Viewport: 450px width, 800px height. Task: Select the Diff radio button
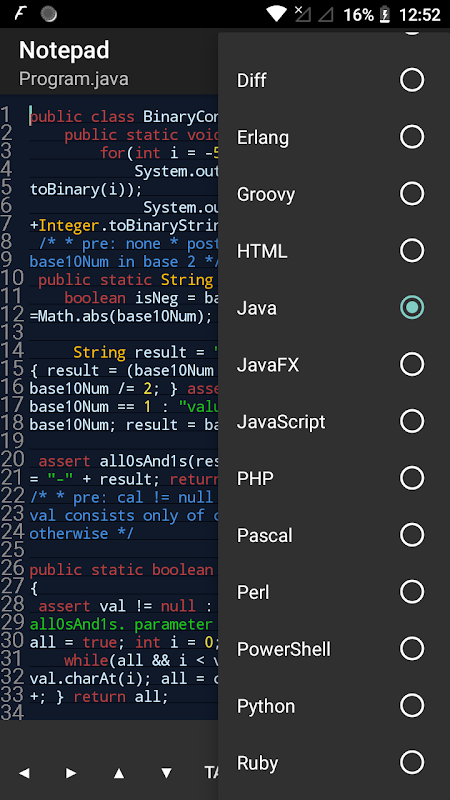coord(412,80)
